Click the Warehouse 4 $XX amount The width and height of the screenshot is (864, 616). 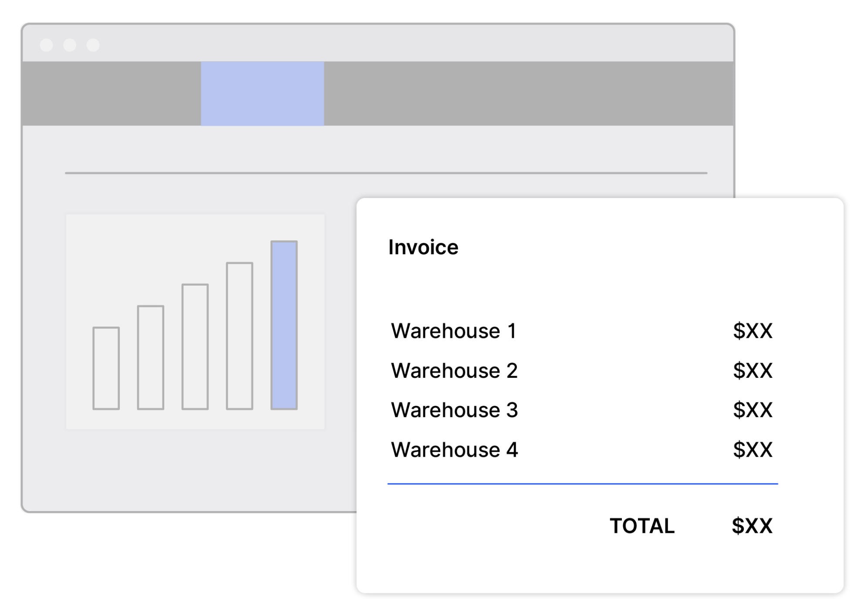point(753,450)
